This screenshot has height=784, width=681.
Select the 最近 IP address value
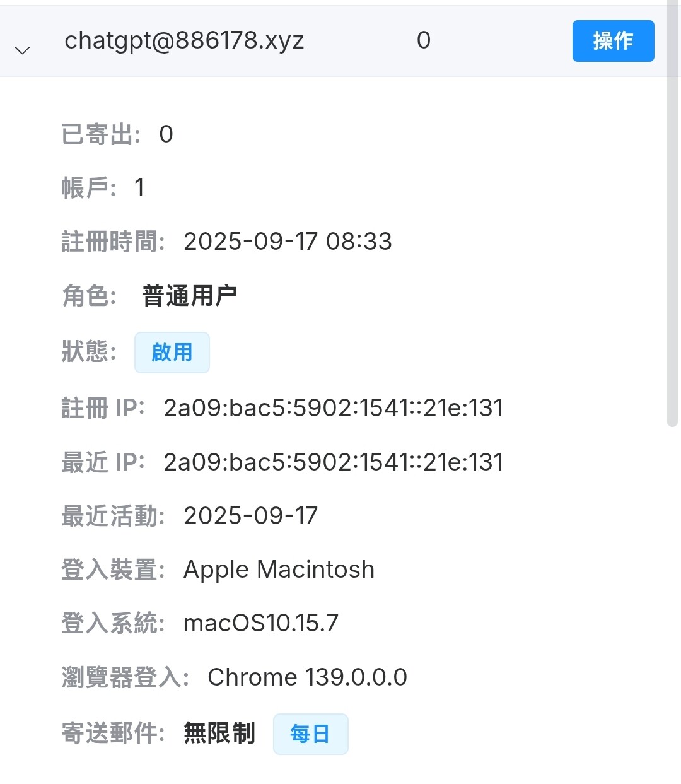click(333, 462)
